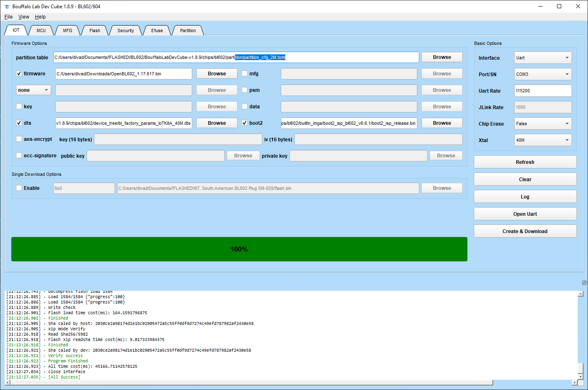Open the File menu
This screenshot has width=588, height=390.
click(8, 17)
